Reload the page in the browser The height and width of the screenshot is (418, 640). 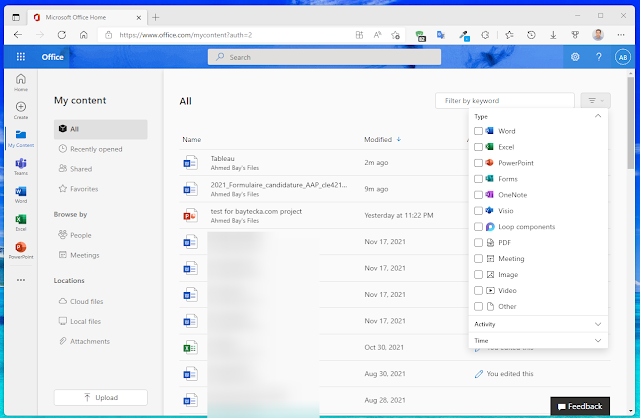click(x=62, y=35)
